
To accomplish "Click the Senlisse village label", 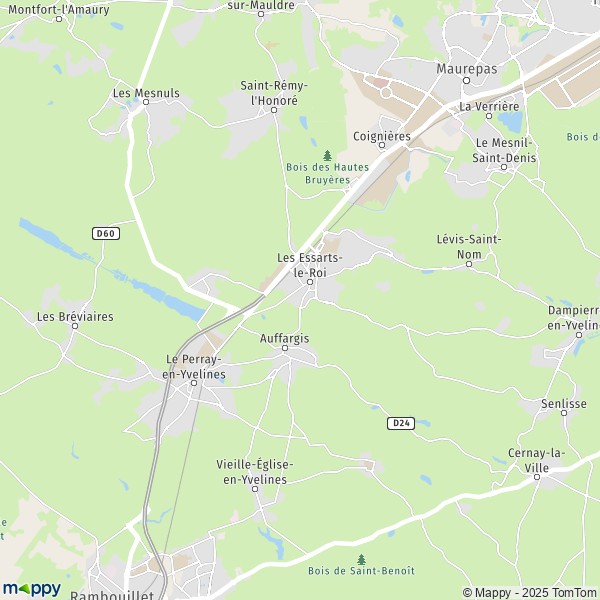I will point(564,404).
